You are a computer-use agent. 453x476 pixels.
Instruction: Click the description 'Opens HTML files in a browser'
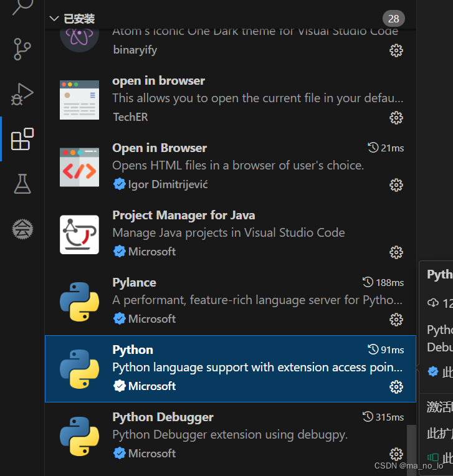tap(238, 166)
